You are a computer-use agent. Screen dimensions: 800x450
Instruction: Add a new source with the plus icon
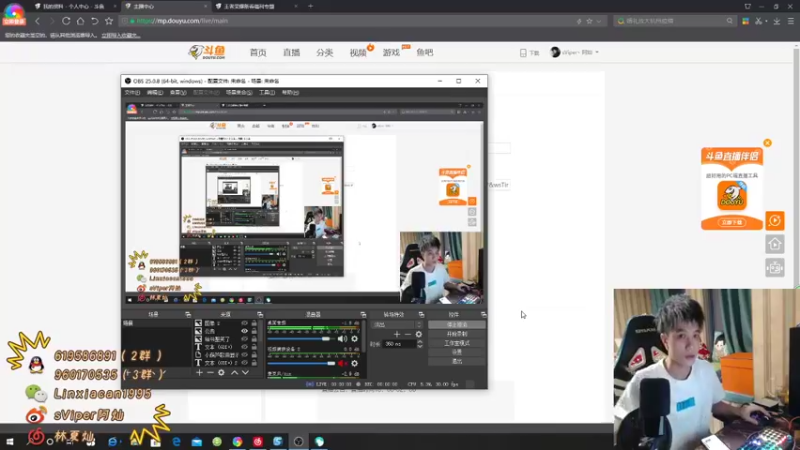click(199, 372)
